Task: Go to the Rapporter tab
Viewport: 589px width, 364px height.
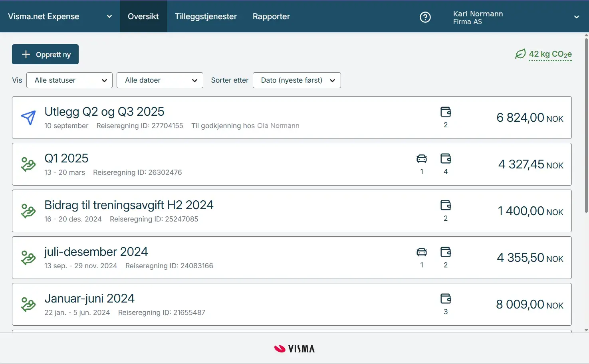Action: click(271, 16)
